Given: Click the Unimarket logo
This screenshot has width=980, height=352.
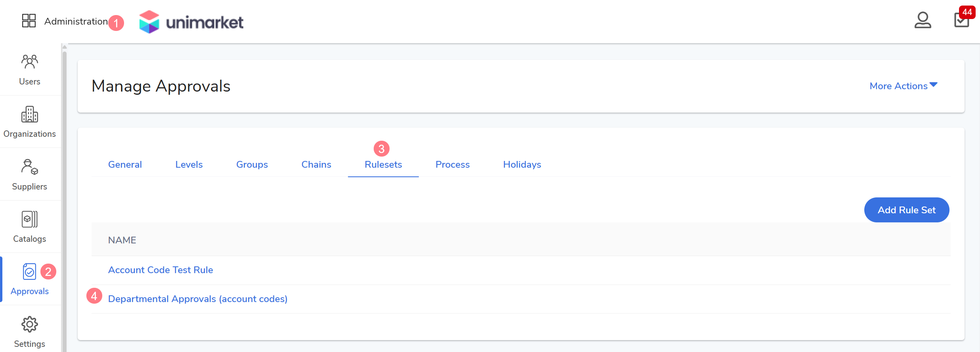Looking at the screenshot, I should [x=191, y=22].
